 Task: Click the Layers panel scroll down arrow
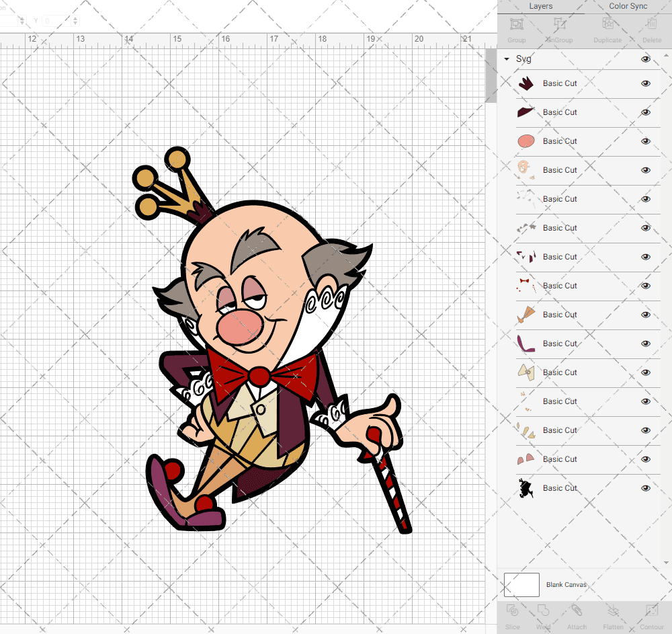coord(665,563)
